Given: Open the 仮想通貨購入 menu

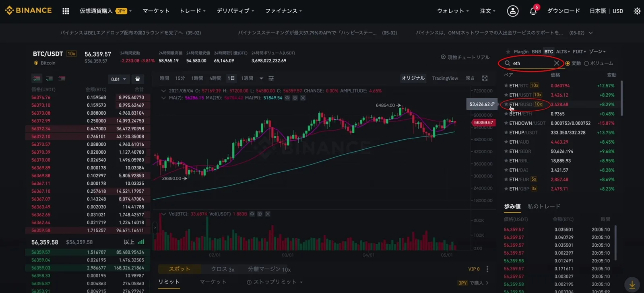Looking at the screenshot, I should click(105, 11).
